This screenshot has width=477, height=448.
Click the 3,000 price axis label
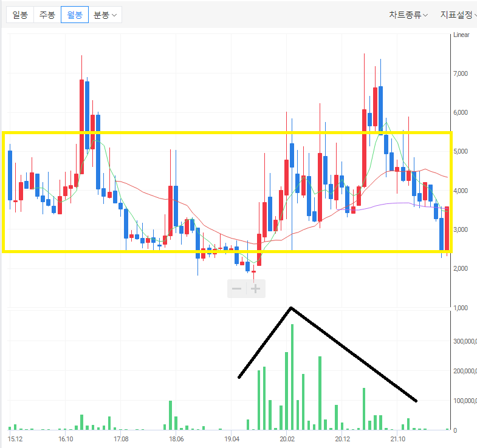click(x=461, y=229)
